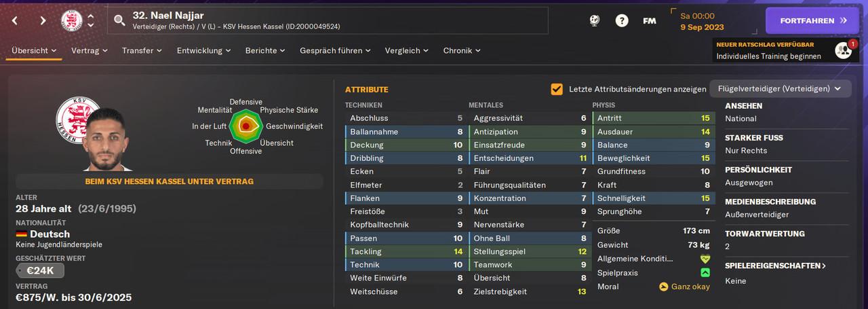Open the Chronik tab
This screenshot has height=309, width=868.
coord(462,50)
